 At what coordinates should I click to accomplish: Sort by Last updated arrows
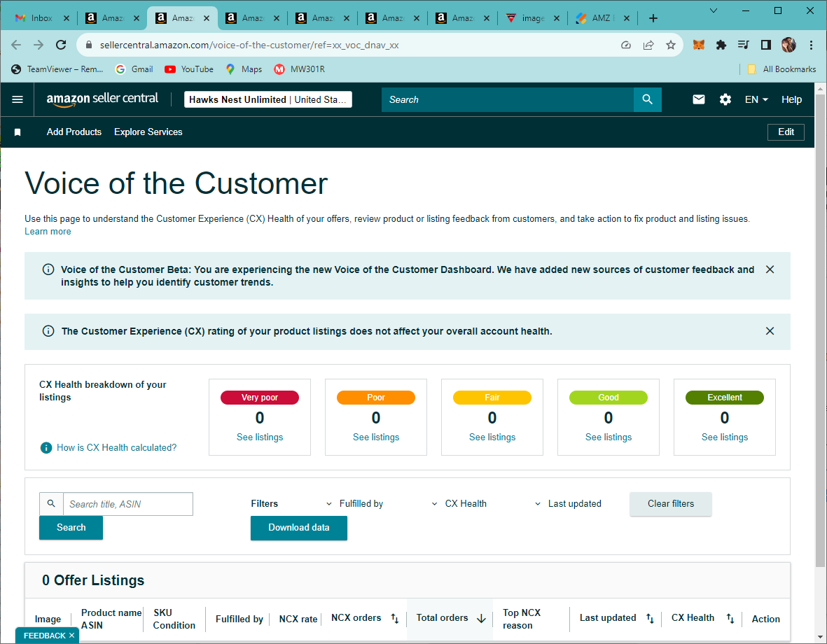(650, 618)
